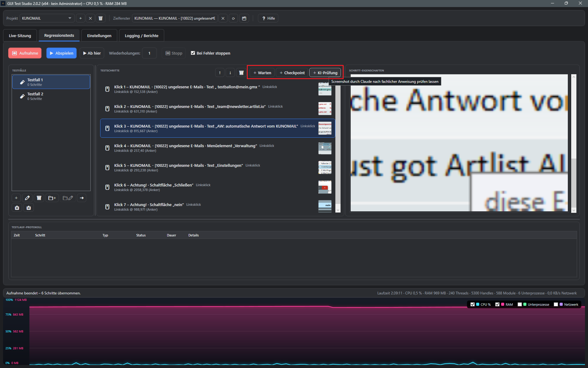588x368 pixels.
Task: Open the Projekt KUNOMAIL dropdown
Action: 47,18
